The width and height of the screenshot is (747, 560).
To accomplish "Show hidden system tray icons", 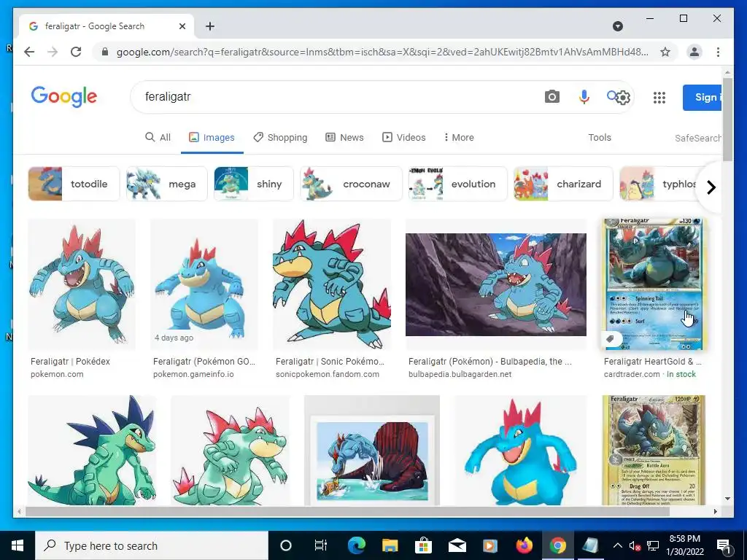I will tap(617, 545).
